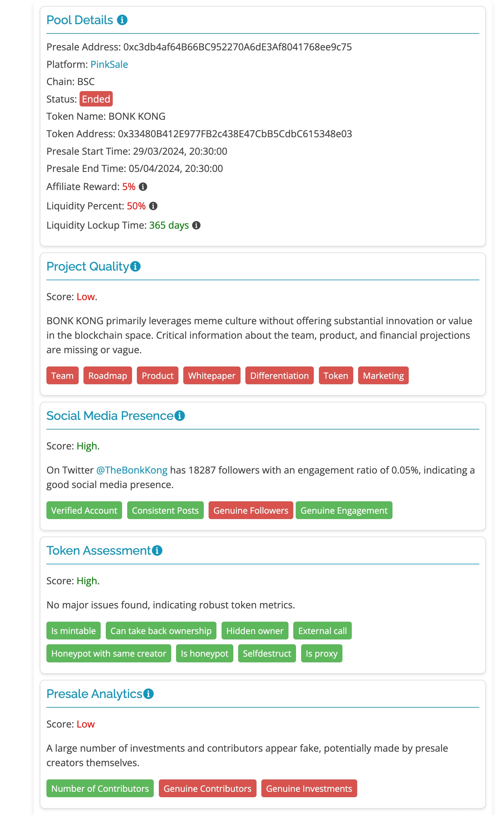
Task: Click the Verified Account green tag
Action: click(x=84, y=511)
